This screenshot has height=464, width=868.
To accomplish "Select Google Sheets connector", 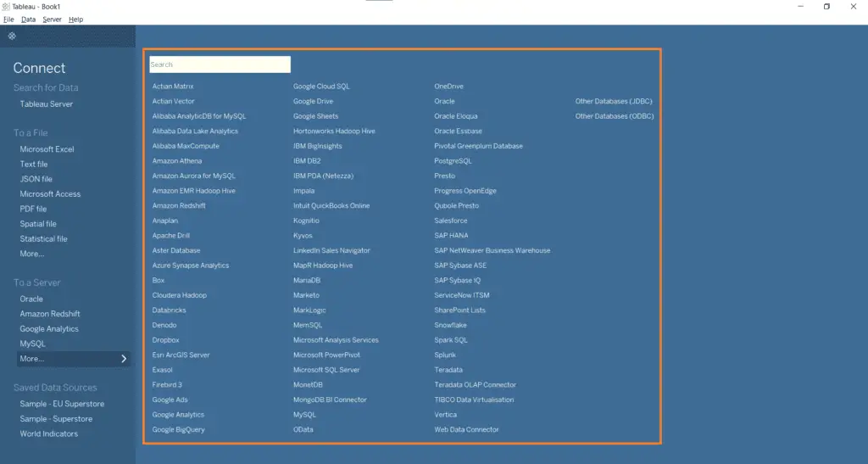I will [x=315, y=116].
